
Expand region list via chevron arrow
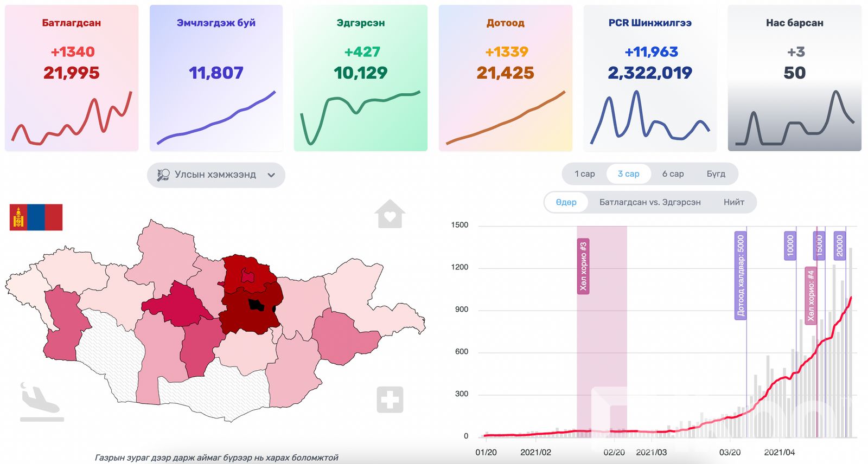coord(271,175)
